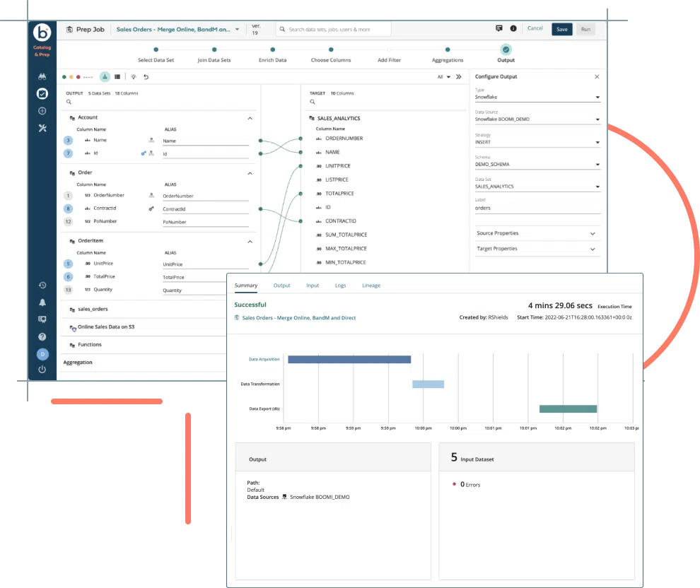Click the hierarchy icon on OrderNumber row
Screen dimensions: 700x588
152,195
